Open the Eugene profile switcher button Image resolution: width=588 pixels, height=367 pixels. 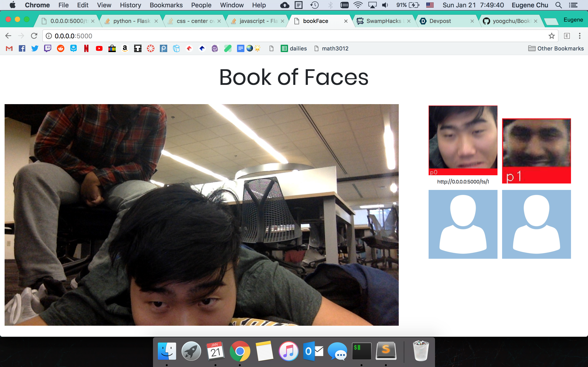[573, 20]
